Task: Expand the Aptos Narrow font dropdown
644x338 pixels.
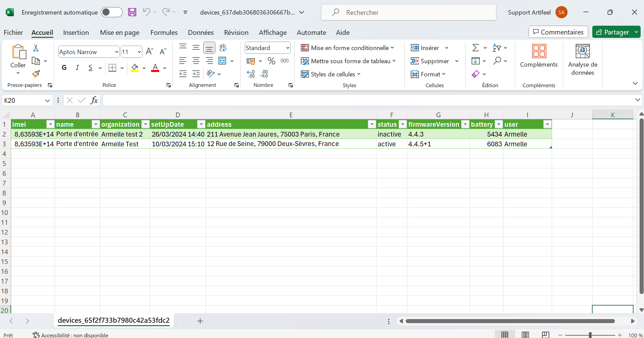Action: tap(117, 52)
